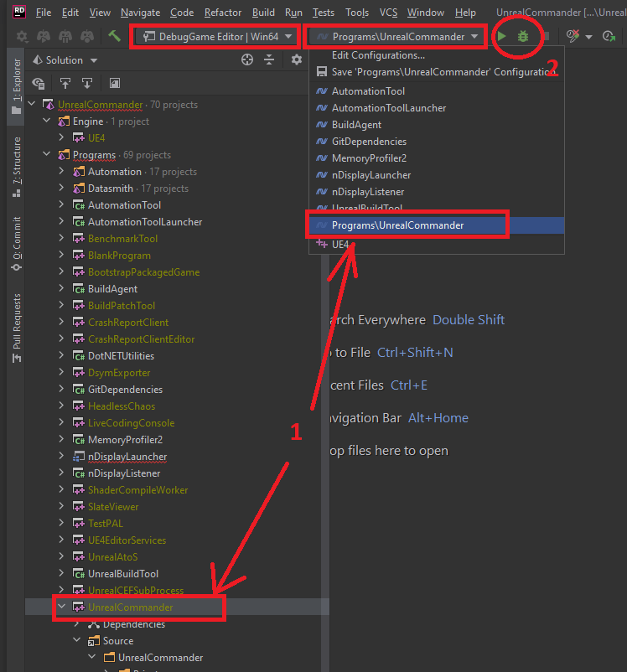Choose GitDependencies run configuration in list
The height and width of the screenshot is (672, 627).
437,142
